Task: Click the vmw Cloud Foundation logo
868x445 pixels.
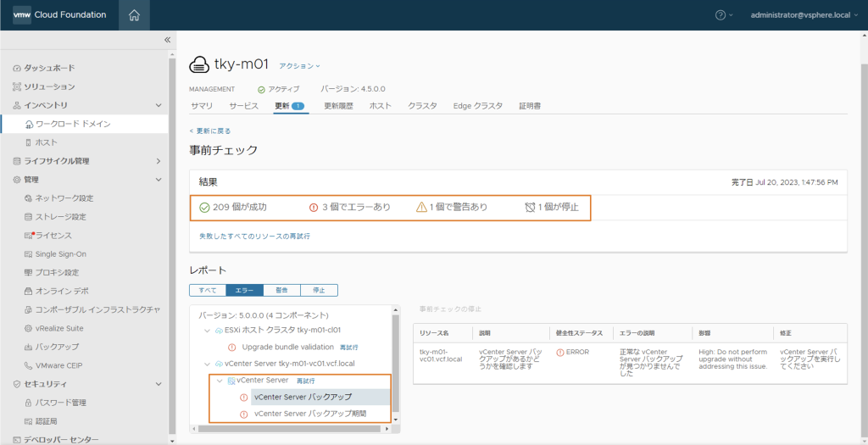Action: click(x=60, y=15)
